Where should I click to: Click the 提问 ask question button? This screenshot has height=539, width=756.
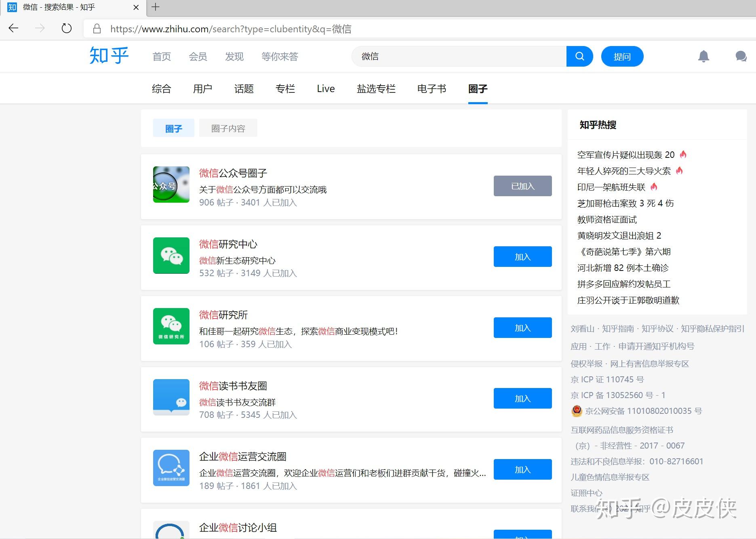pos(622,57)
